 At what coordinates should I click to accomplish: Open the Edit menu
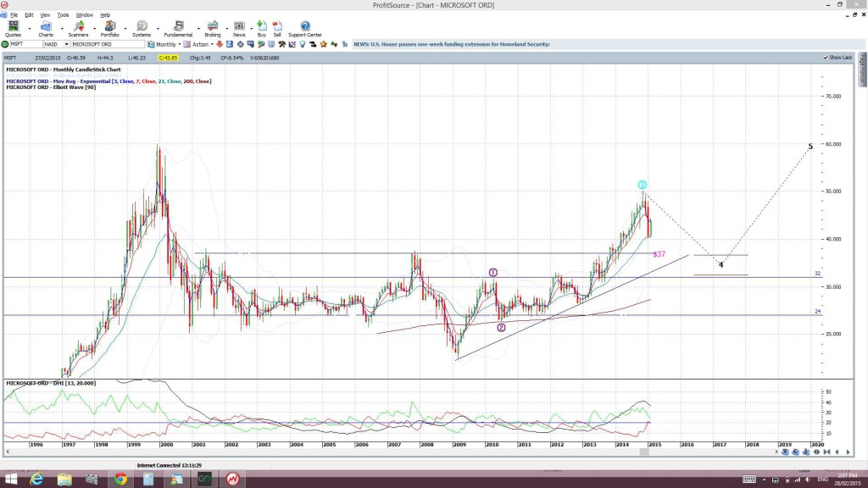tap(29, 15)
